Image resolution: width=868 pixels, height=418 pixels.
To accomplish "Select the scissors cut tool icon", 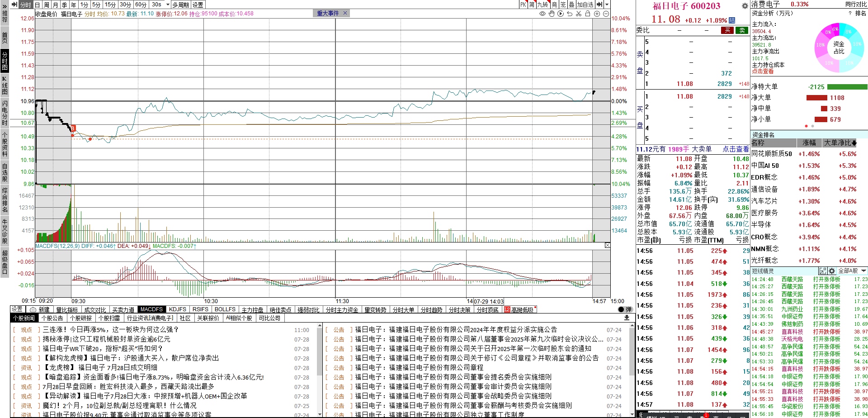I will [579, 14].
